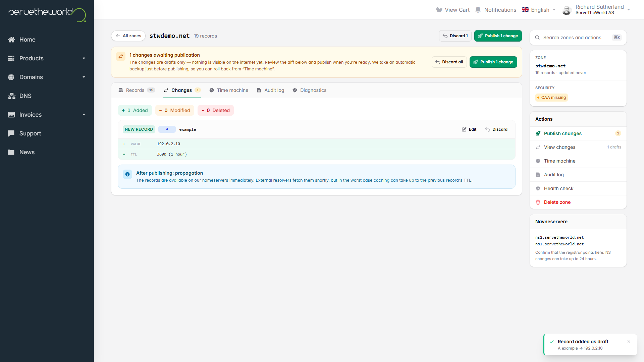Click the swap-arrows icon beside View changes

pos(538,147)
